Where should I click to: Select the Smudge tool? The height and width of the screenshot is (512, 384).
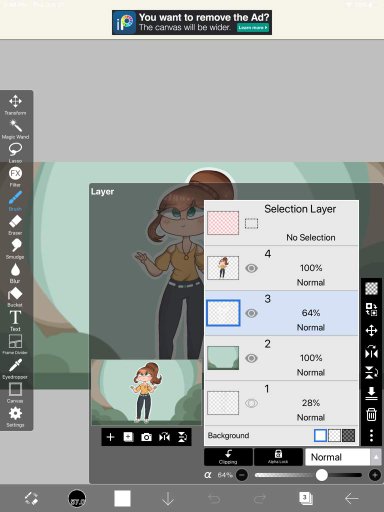[15, 249]
